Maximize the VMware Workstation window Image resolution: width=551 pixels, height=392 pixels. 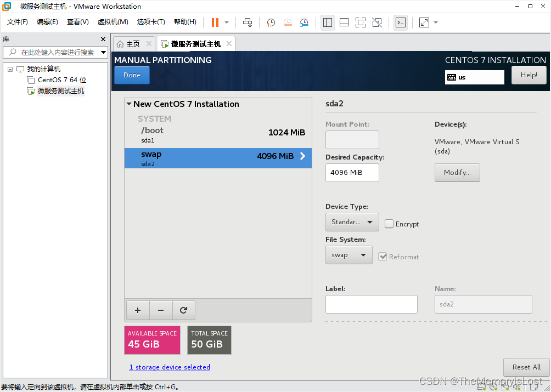coord(530,7)
